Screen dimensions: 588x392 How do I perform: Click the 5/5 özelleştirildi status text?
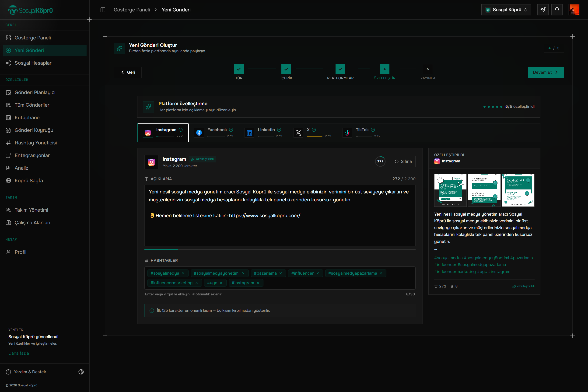(520, 106)
